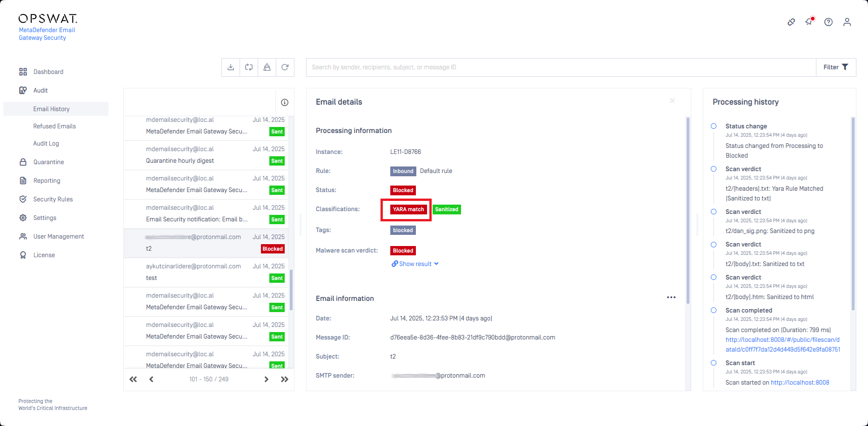Click the Dashboard grid icon
The image size is (868, 426).
pyautogui.click(x=23, y=72)
